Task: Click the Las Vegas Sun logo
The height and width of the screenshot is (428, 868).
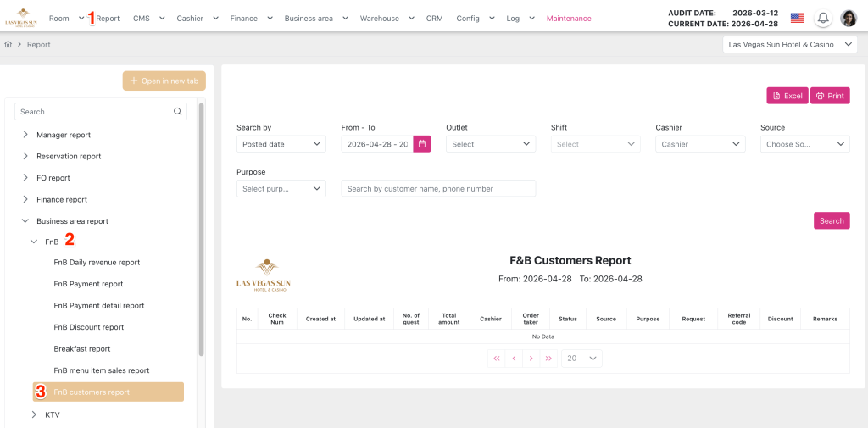Action: (x=21, y=18)
